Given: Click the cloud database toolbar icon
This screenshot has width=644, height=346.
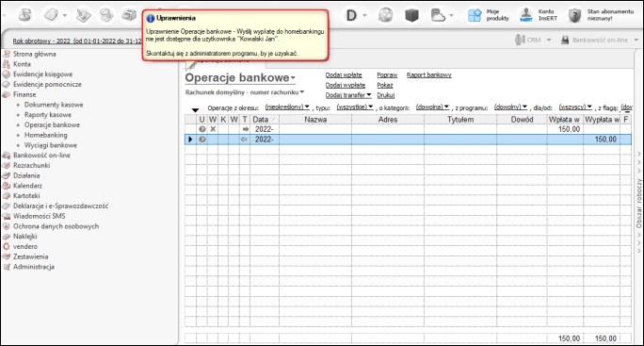Looking at the screenshot, I should (438, 15).
